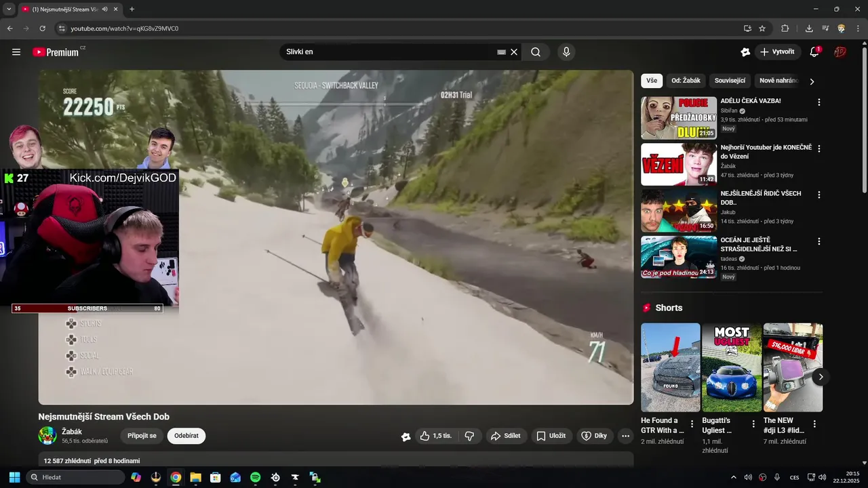Open options for ADÉLU ČEKÁ VAZBA video
The height and width of the screenshot is (488, 868).
(x=818, y=102)
